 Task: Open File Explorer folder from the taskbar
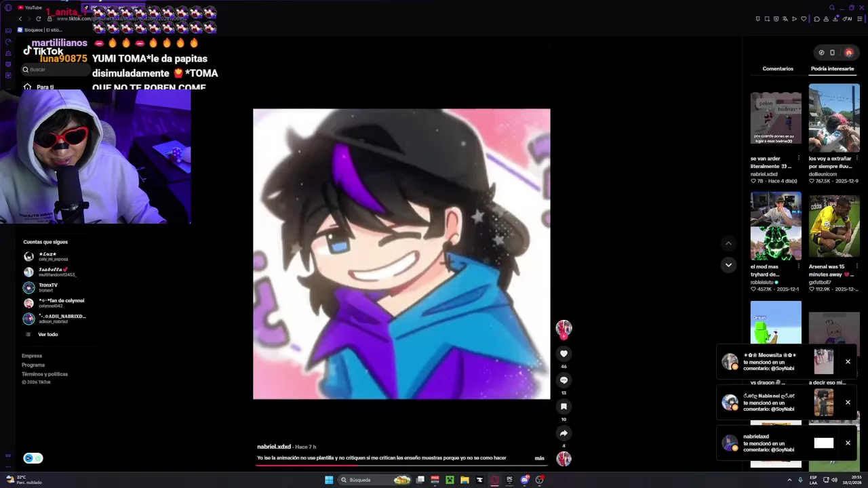coord(465,480)
